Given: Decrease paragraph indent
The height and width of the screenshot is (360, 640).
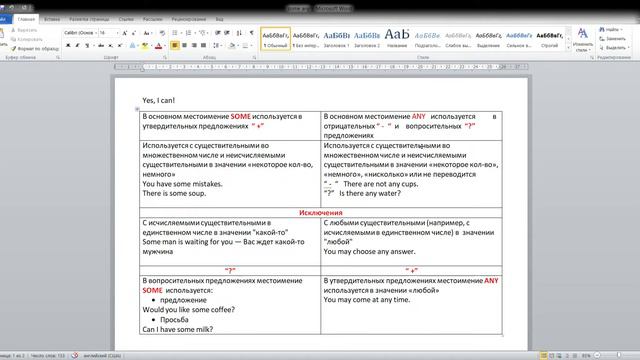Looking at the screenshot, I should coord(218,33).
